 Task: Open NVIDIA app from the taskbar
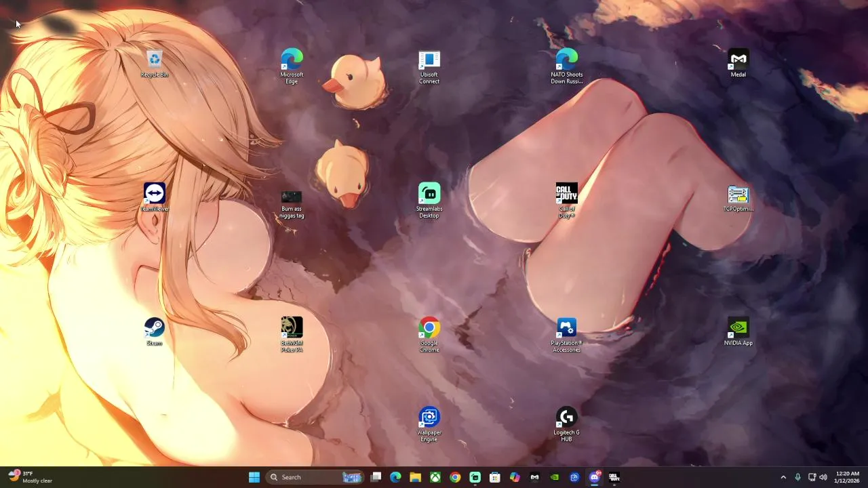(x=555, y=477)
